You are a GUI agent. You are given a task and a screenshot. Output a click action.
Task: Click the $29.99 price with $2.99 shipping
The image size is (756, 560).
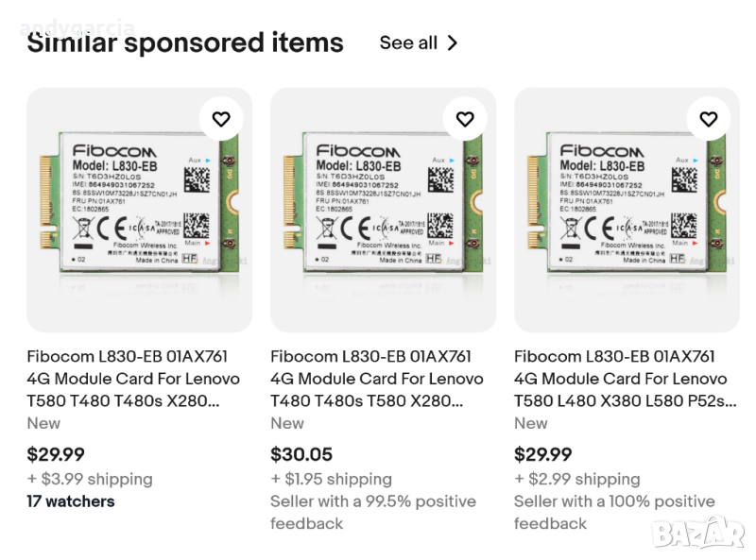pos(543,455)
